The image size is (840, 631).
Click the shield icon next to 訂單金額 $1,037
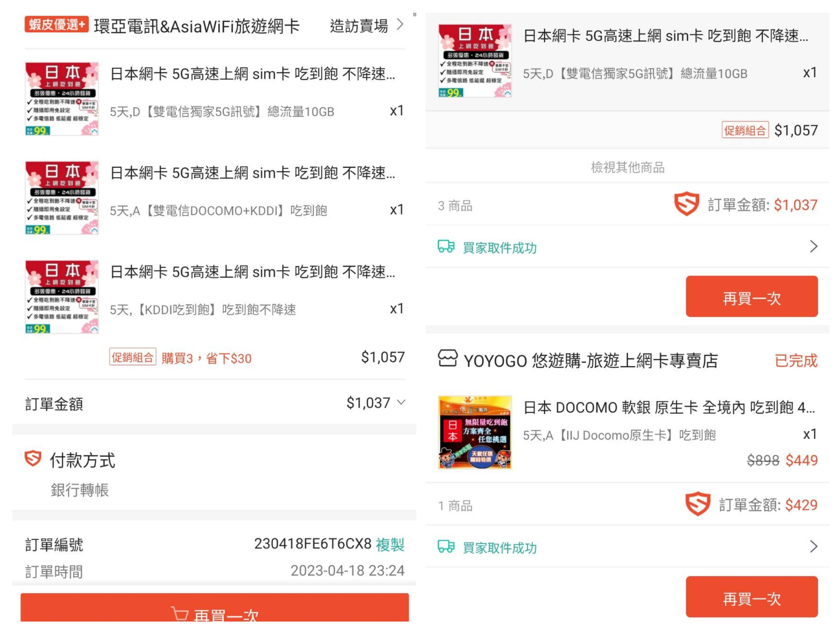coord(686,204)
